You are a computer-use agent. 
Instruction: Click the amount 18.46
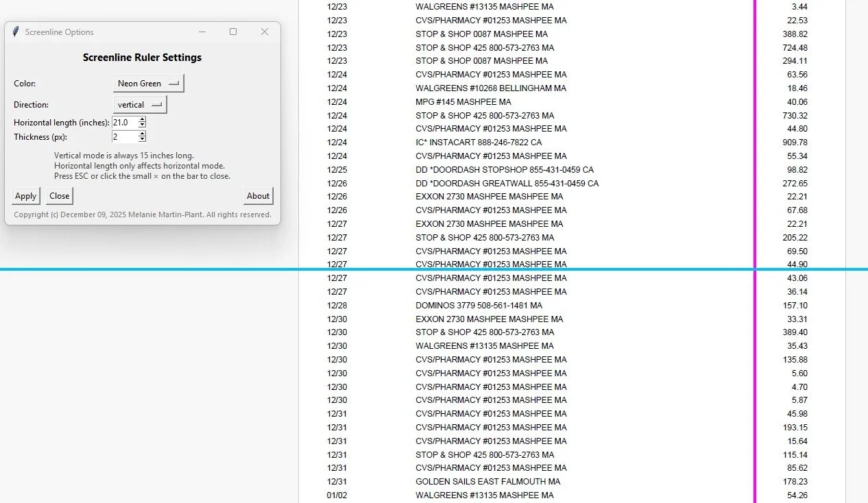pyautogui.click(x=797, y=88)
